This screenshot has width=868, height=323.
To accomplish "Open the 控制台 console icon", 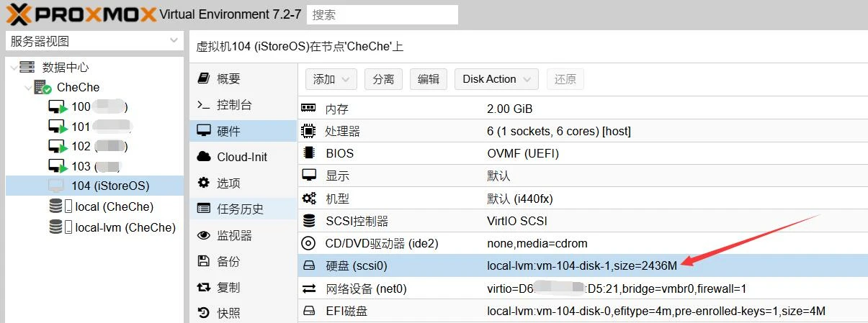I will point(204,105).
